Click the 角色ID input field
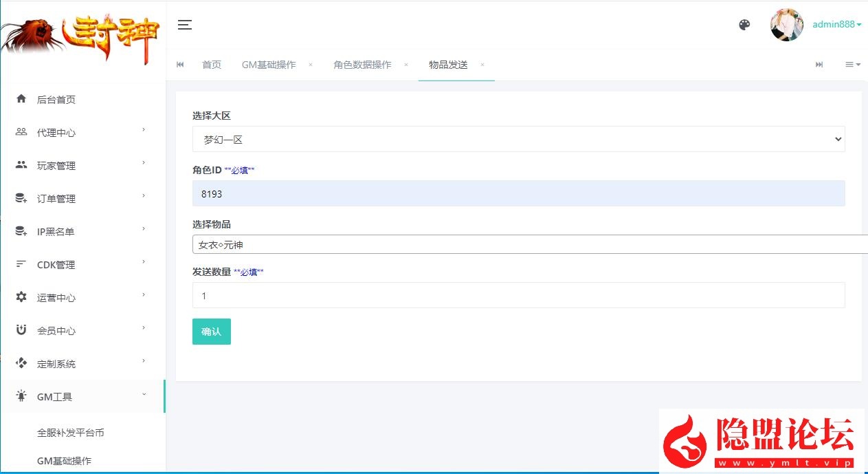This screenshot has width=868, height=474. [518, 194]
